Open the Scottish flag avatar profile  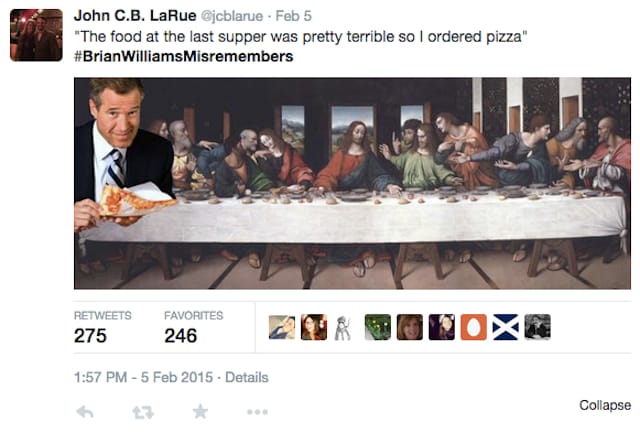pyautogui.click(x=506, y=327)
